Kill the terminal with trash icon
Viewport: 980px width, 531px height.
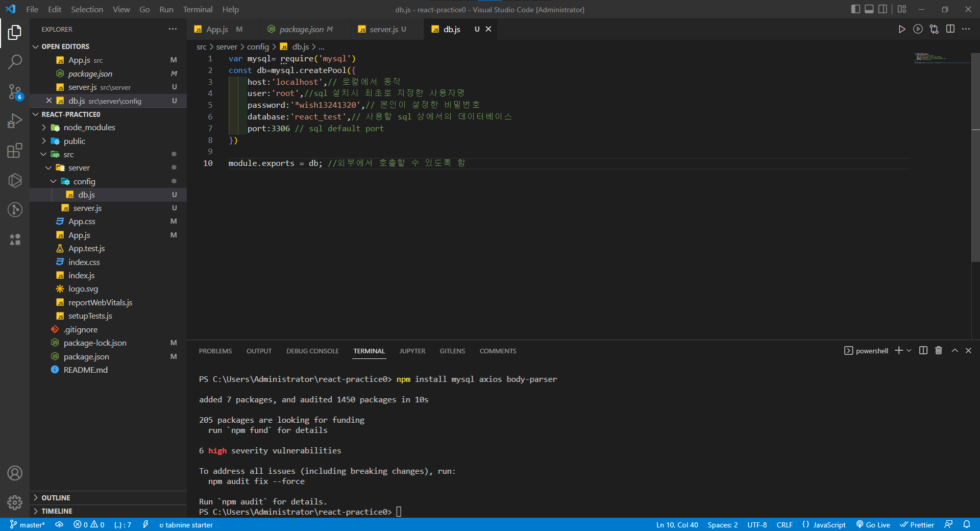938,350
